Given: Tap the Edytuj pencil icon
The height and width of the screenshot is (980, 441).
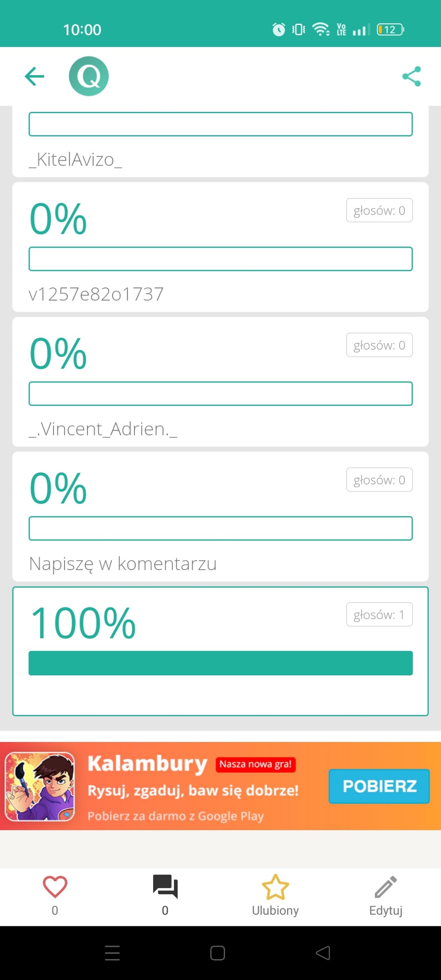Looking at the screenshot, I should coord(386,887).
